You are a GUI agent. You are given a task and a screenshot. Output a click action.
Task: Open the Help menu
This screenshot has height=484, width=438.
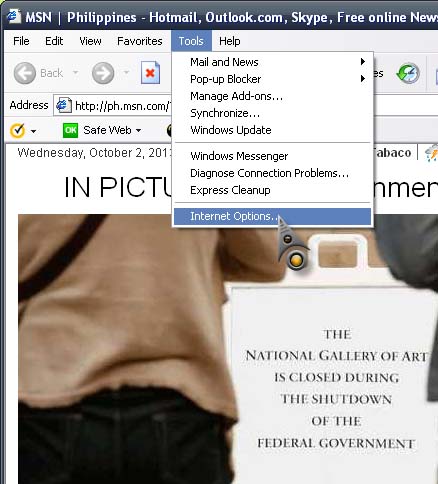tap(230, 41)
